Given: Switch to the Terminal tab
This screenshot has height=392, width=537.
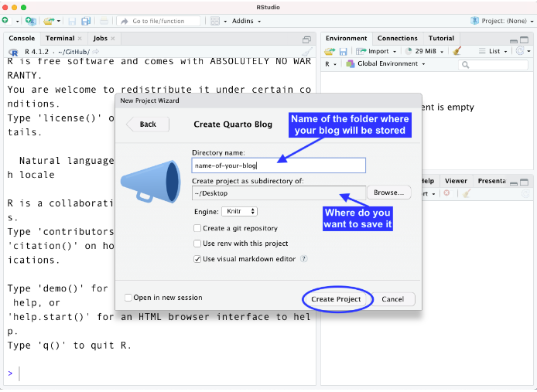Looking at the screenshot, I should (59, 38).
